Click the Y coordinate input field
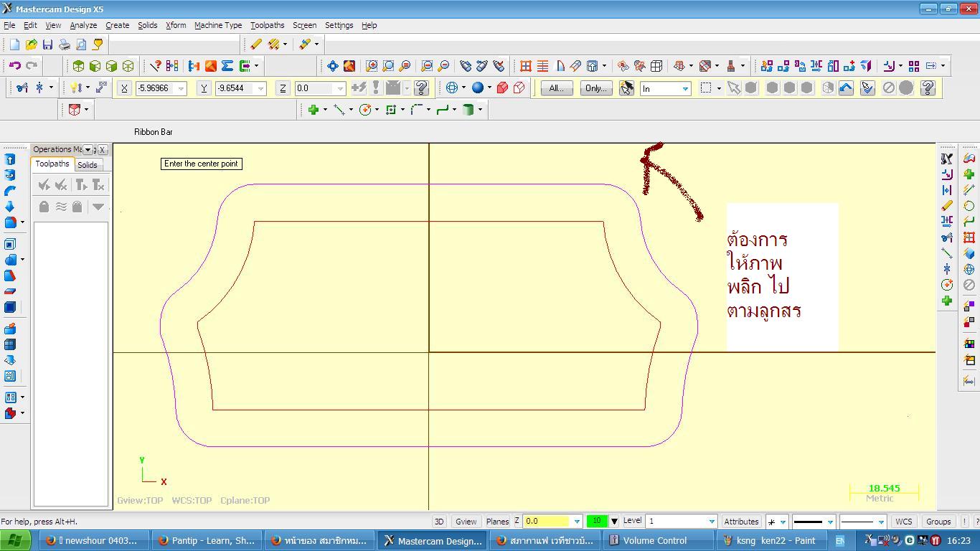980x551 pixels. (233, 89)
